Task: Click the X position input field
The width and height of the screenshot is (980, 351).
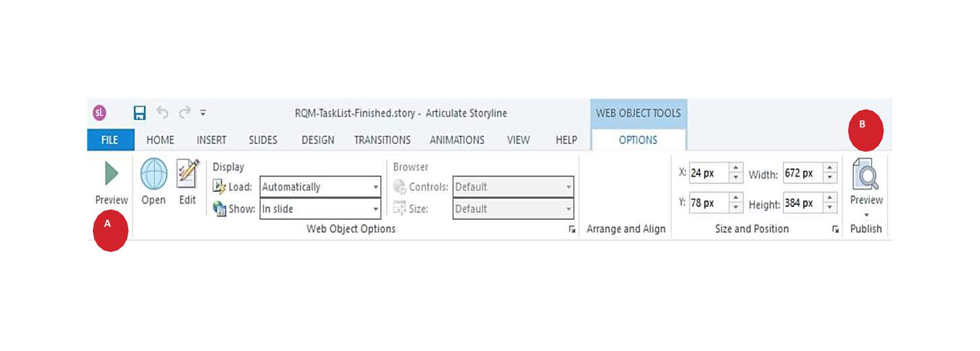Action: point(709,173)
